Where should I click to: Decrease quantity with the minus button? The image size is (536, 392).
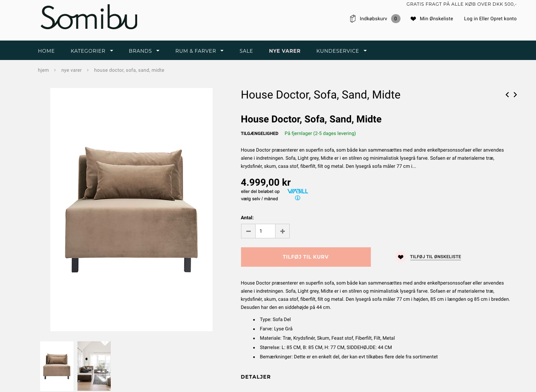click(x=248, y=231)
